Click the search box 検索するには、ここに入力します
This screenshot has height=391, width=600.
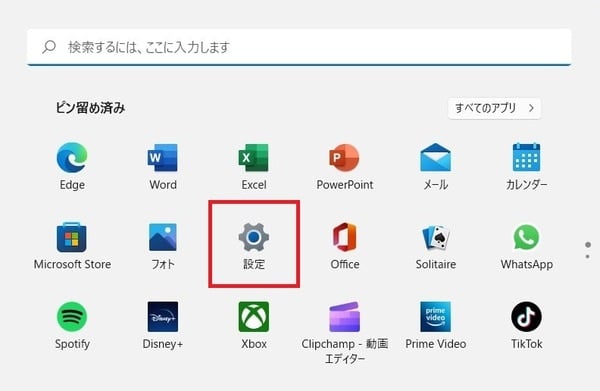pyautogui.click(x=299, y=47)
